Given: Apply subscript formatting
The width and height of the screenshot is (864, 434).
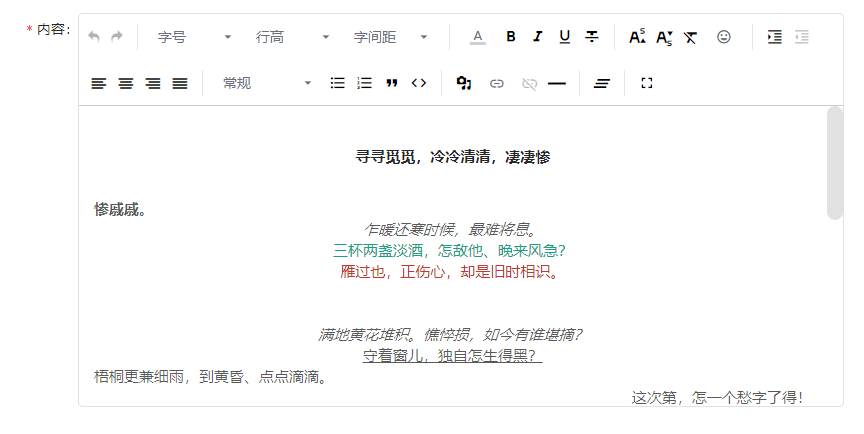Looking at the screenshot, I should (664, 37).
